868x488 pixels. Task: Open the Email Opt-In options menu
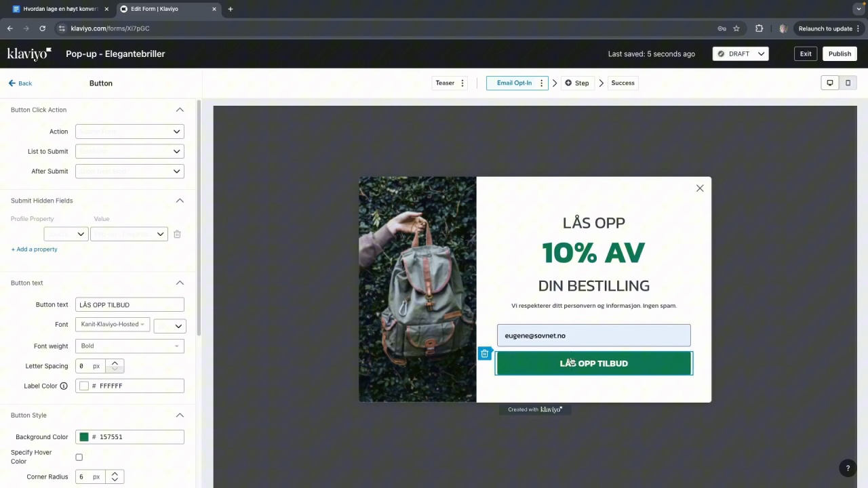(x=540, y=83)
